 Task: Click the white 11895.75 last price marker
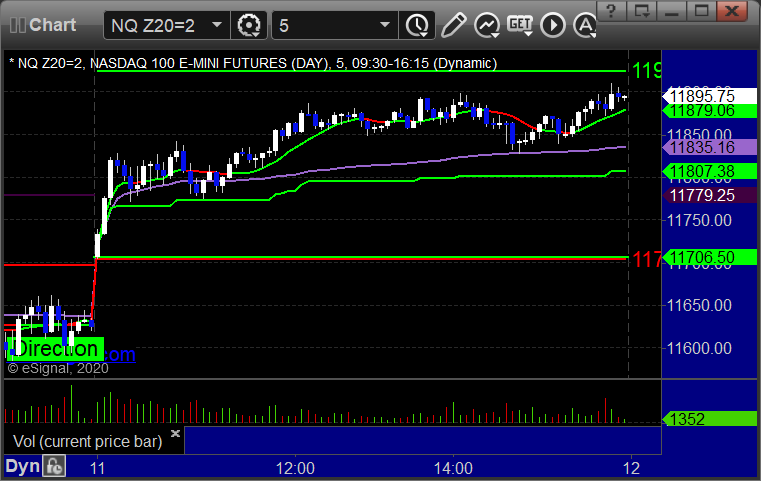tap(709, 96)
